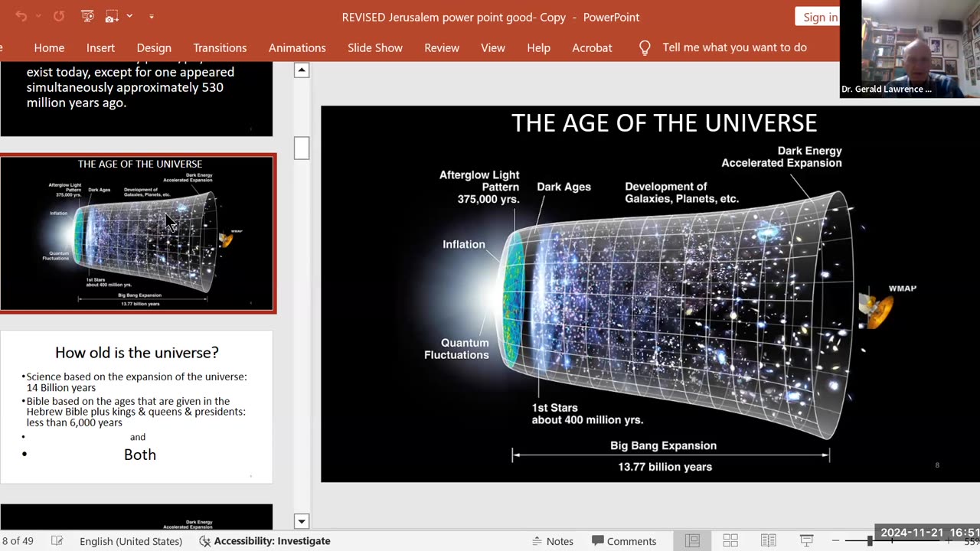Image resolution: width=980 pixels, height=551 pixels.
Task: Click 'Development of Galaxies, Planets, etc.' label
Action: [681, 193]
